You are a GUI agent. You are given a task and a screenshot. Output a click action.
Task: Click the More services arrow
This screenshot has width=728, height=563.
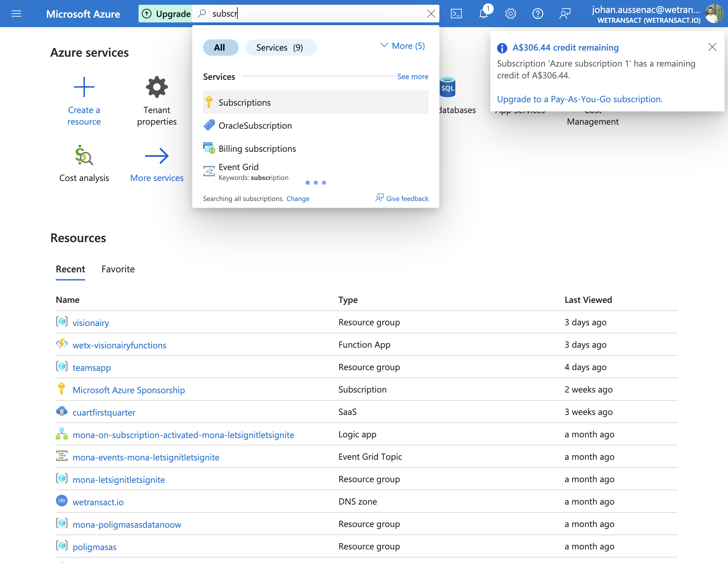(157, 156)
